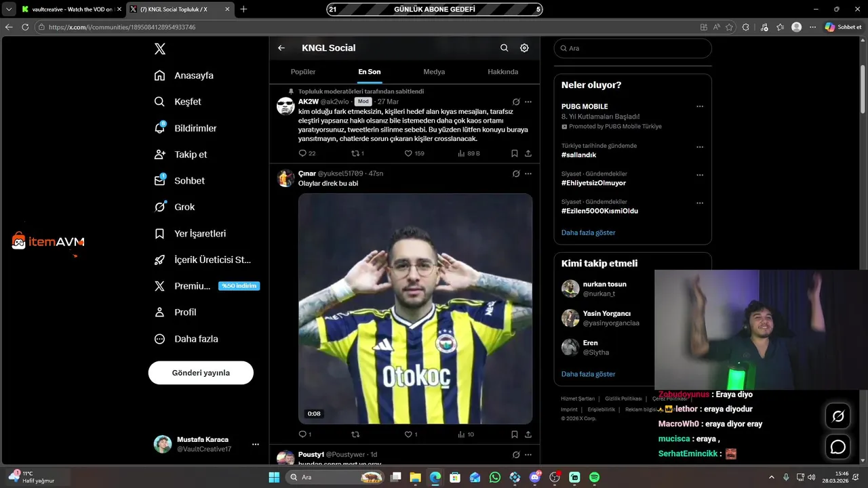The height and width of the screenshot is (488, 868).
Task: Click the X logo in the sidebar
Action: pos(159,49)
